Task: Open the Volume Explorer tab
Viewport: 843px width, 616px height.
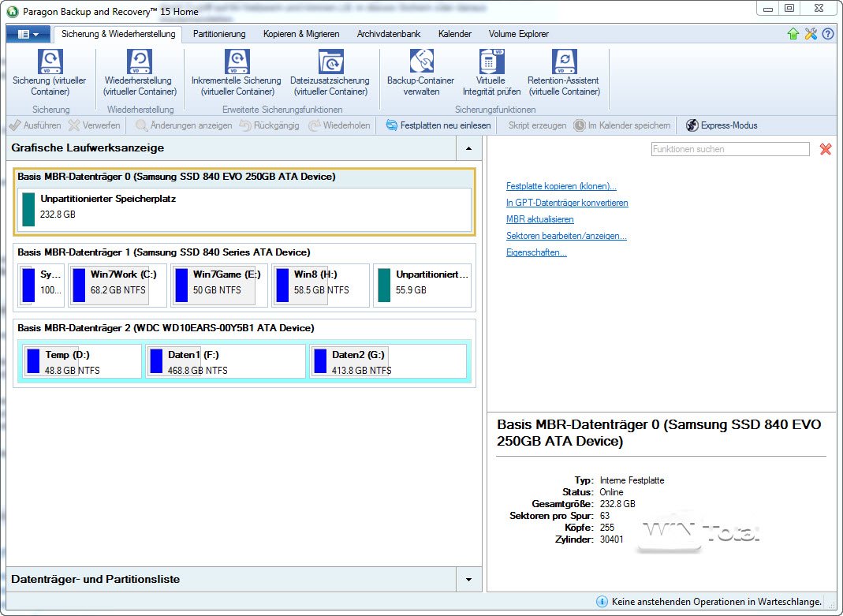Action: (x=518, y=34)
